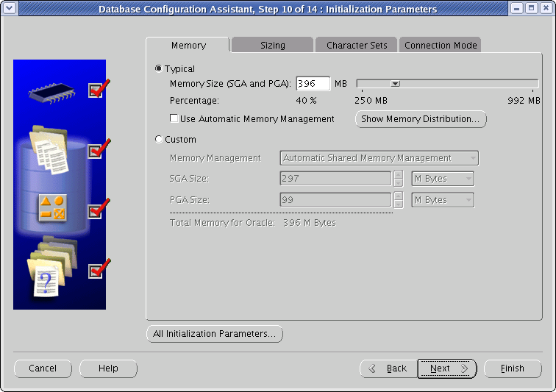Switch to the Memory tab
Image resolution: width=556 pixels, height=392 pixels.
(188, 45)
